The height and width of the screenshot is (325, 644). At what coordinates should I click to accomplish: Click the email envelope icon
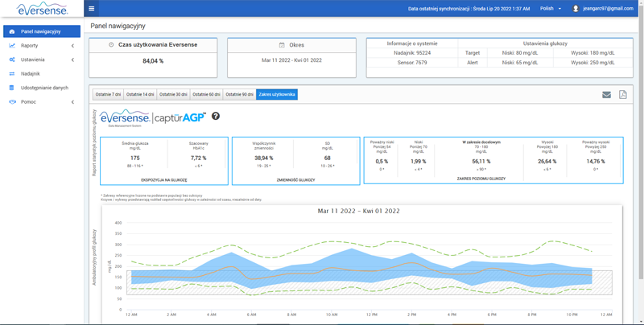pos(606,95)
